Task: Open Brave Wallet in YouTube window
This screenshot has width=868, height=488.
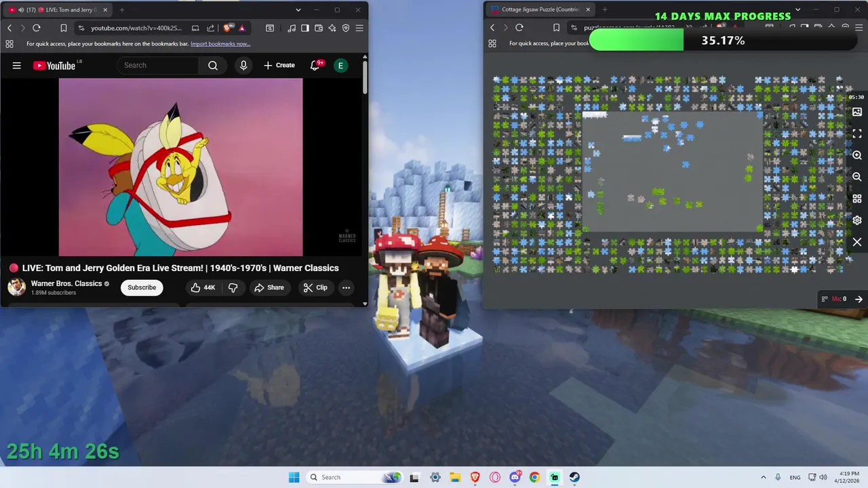Action: pos(319,28)
